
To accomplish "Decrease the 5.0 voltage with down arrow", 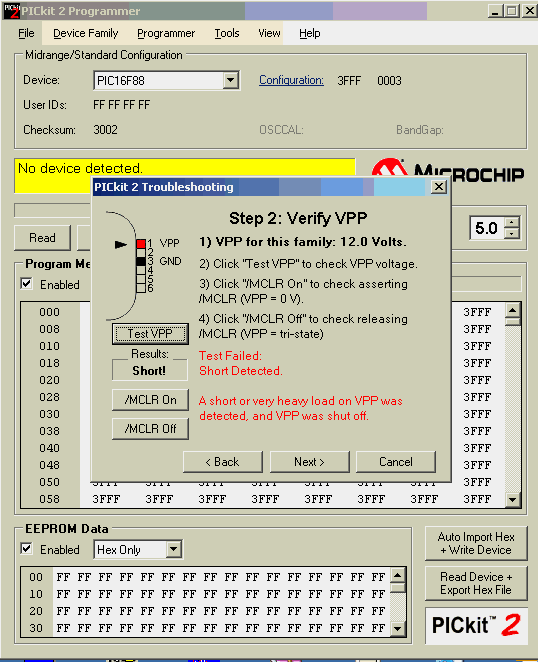I will tap(512, 233).
